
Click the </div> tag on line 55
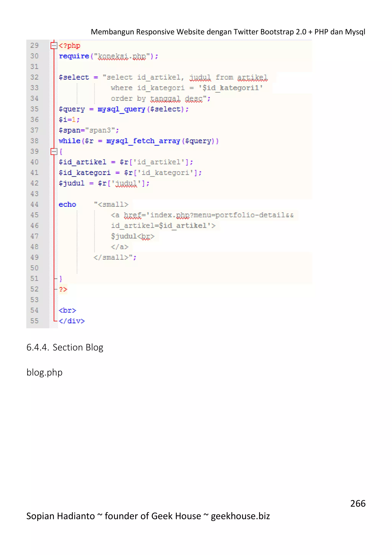coord(72,321)
